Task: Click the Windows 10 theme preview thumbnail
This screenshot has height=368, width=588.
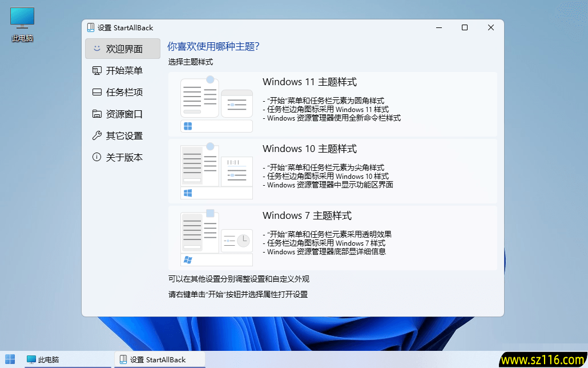Action: point(216,170)
